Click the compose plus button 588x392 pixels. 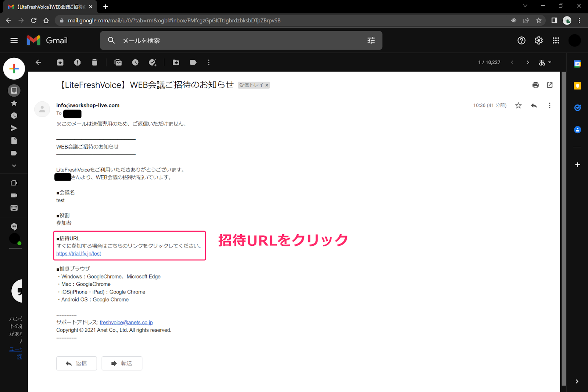(14, 68)
